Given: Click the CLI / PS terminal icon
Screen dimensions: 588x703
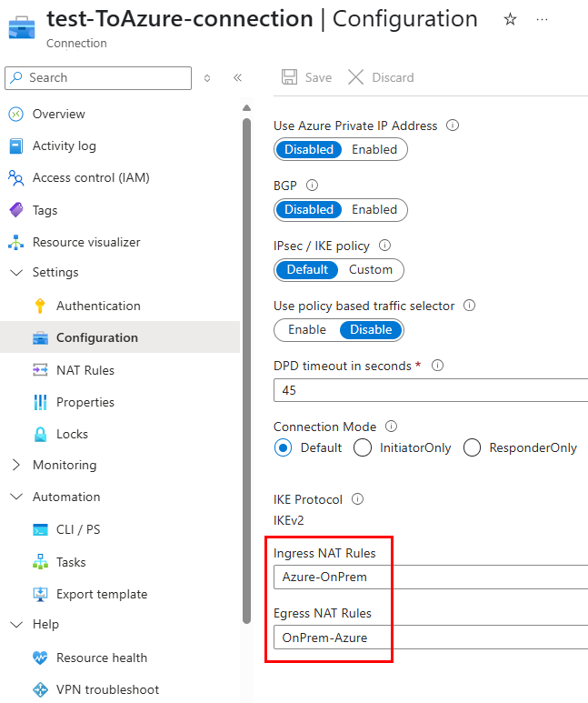Looking at the screenshot, I should 40,530.
